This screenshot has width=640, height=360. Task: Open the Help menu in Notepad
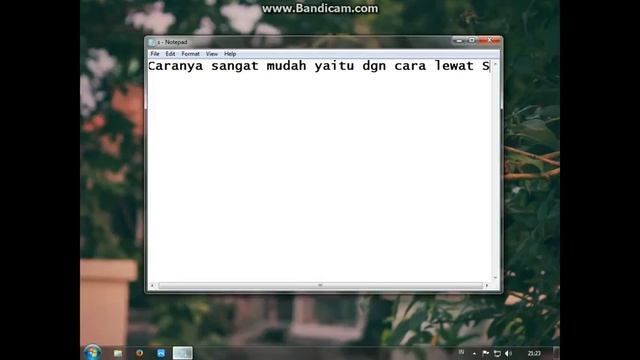pos(230,54)
